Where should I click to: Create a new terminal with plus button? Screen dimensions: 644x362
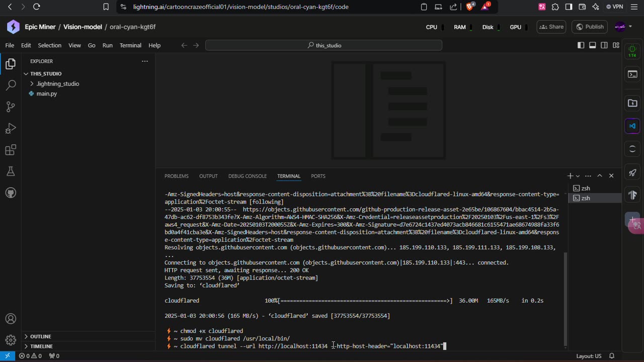pos(571,176)
